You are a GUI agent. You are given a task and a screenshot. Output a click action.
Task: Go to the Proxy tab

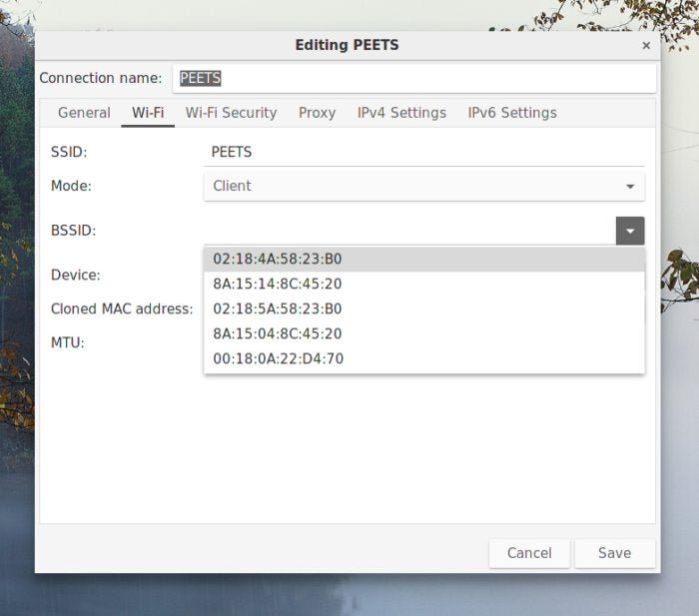pyautogui.click(x=317, y=113)
